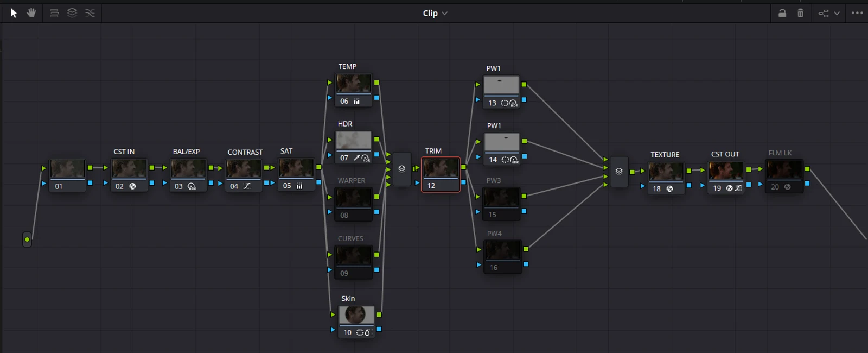
Task: Select the Skin node 10
Action: point(356,322)
